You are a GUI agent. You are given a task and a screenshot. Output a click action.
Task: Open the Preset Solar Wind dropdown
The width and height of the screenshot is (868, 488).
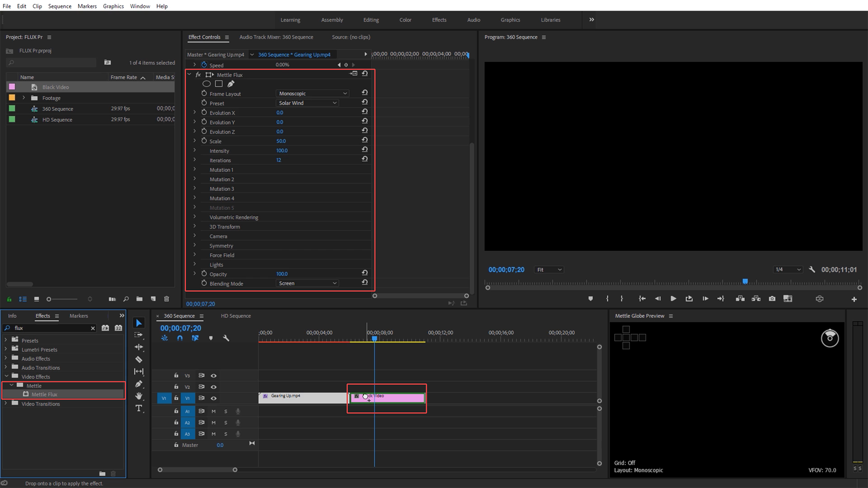point(307,103)
